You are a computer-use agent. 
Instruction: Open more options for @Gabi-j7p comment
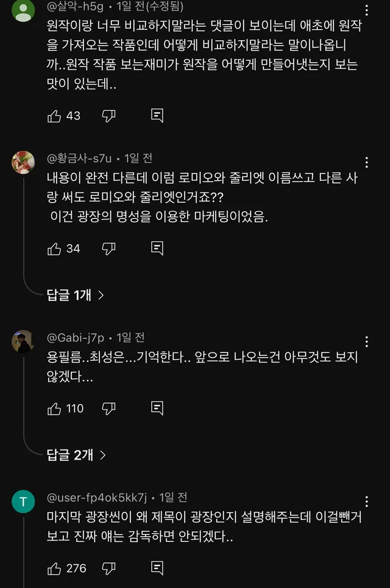tap(366, 341)
